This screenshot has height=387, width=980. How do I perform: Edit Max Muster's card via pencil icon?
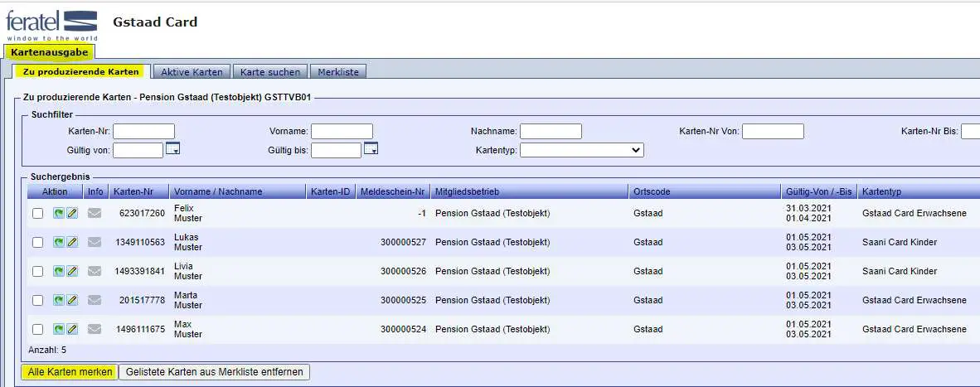72,329
